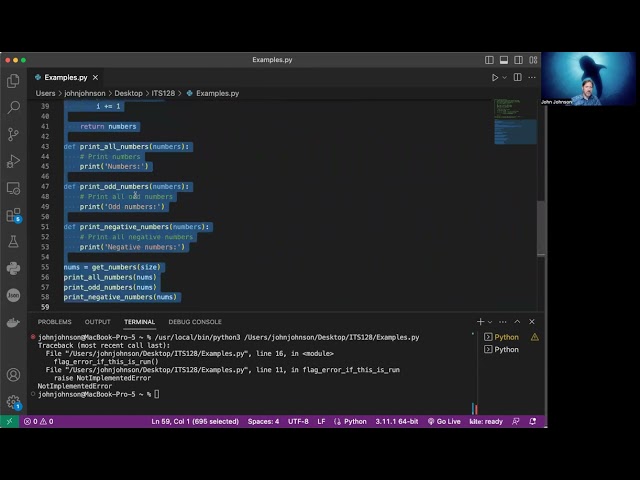This screenshot has width=640, height=480.
Task: Change end of line via LF
Action: click(321, 422)
